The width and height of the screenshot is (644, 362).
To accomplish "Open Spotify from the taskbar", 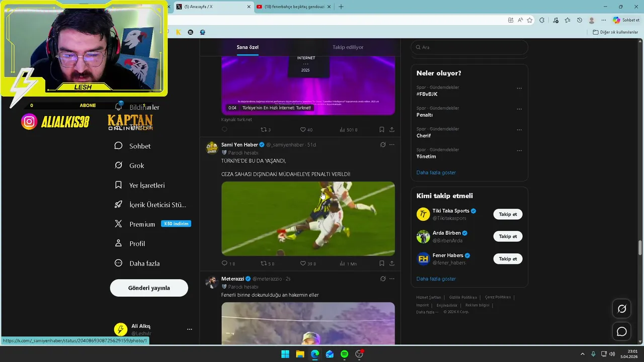I will [x=344, y=354].
